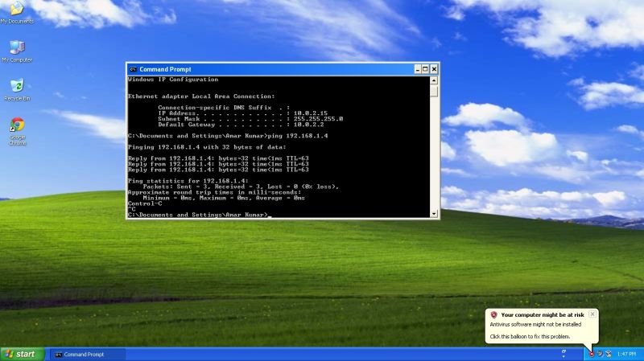Click 'Ping statistics for 192.168.1.4:' line
The width and height of the screenshot is (644, 361).
tap(188, 181)
